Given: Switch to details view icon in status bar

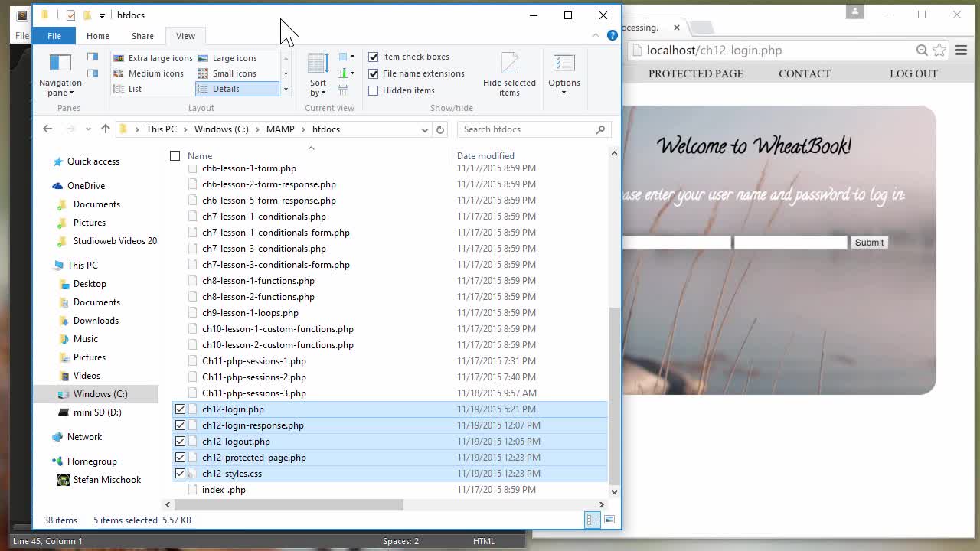Looking at the screenshot, I should point(593,520).
